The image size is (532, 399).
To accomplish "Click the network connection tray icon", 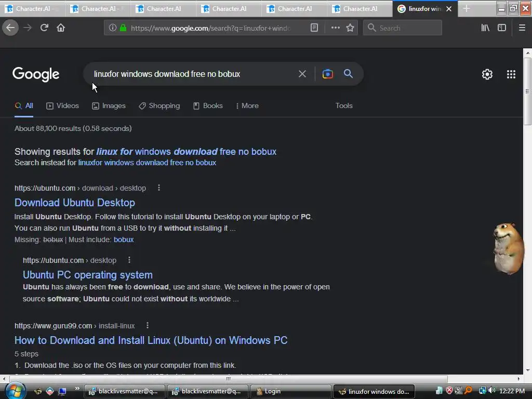I will point(482,391).
